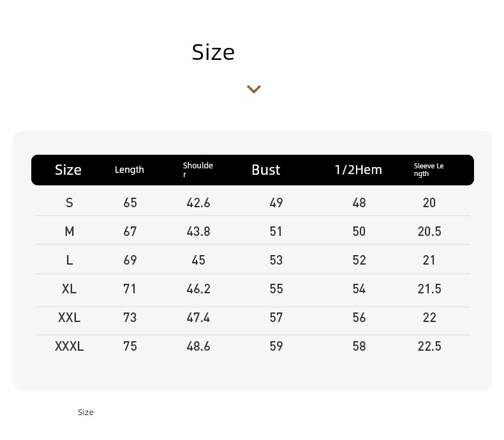Click the brown chevron below Size title
This screenshot has width=504, height=440.
click(x=254, y=89)
